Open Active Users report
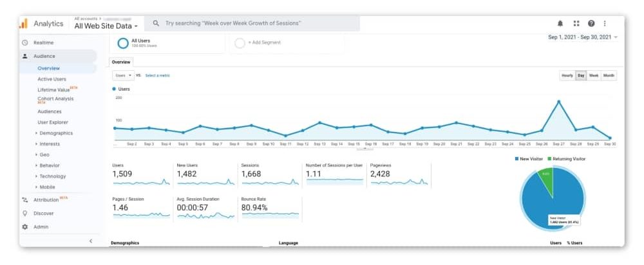 pos(52,79)
